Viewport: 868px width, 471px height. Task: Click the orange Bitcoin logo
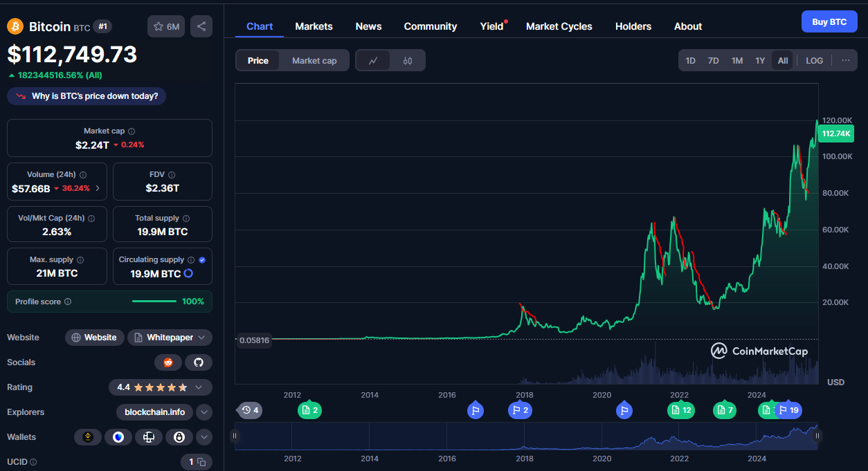coord(15,26)
